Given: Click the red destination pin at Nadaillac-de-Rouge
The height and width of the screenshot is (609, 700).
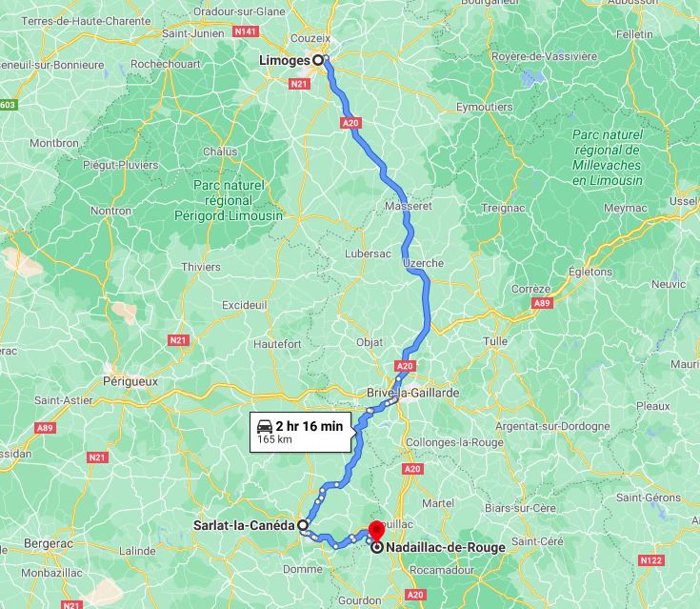Looking at the screenshot, I should (376, 532).
